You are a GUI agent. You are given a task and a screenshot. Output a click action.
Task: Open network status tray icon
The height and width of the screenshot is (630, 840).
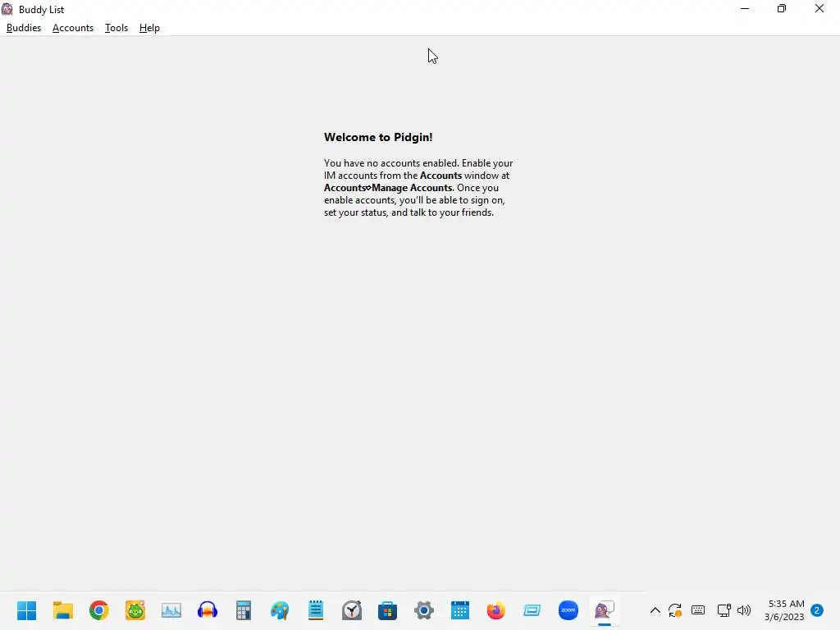724,610
